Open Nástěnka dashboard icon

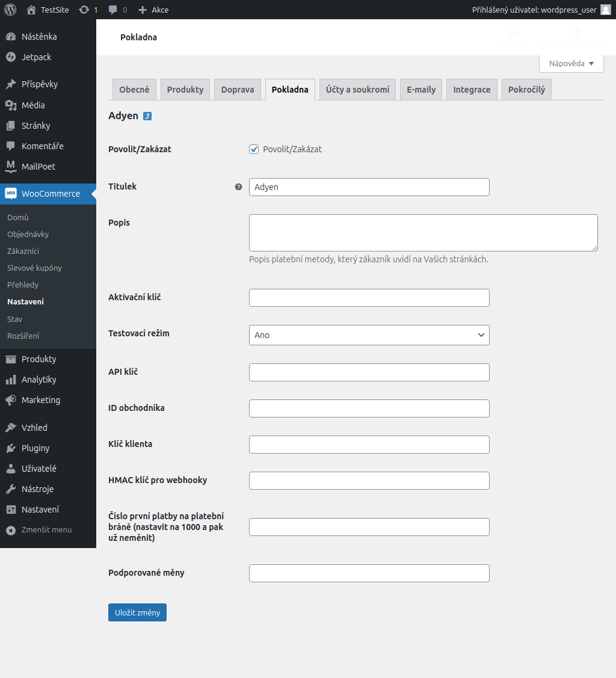pyautogui.click(x=11, y=37)
